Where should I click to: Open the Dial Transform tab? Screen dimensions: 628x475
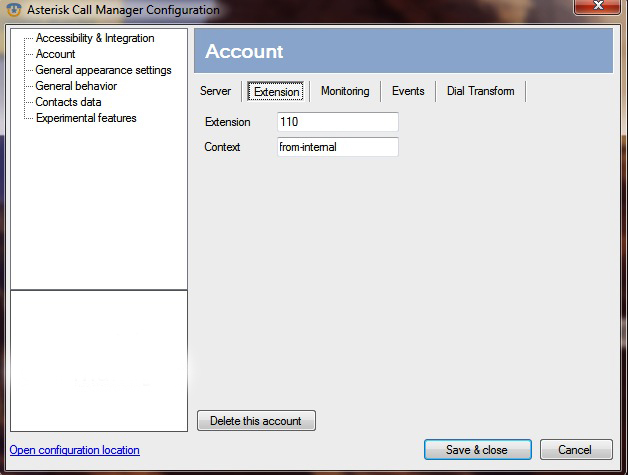point(480,91)
